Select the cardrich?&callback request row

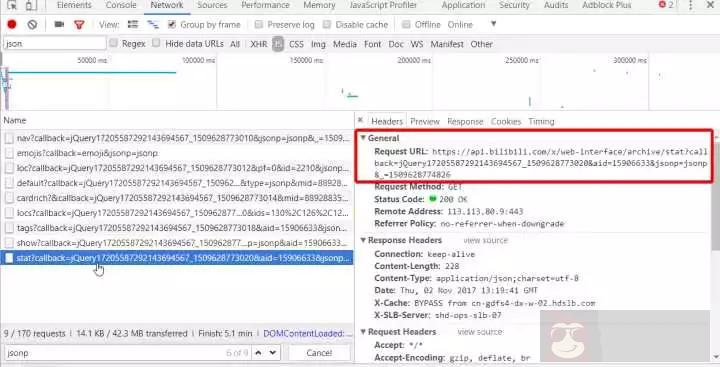pyautogui.click(x=177, y=198)
